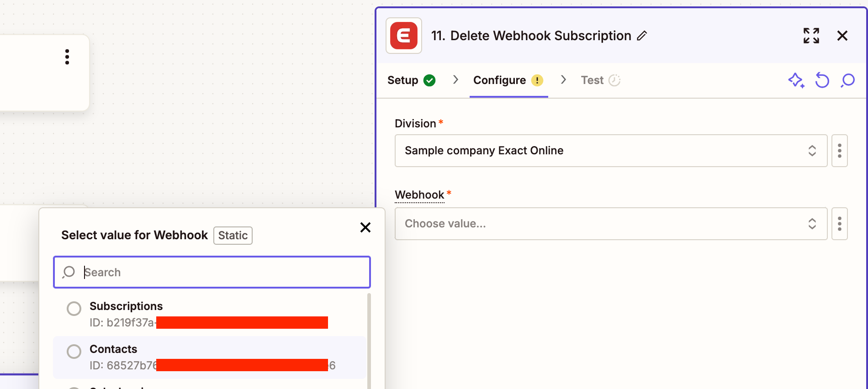Open the Division dropdown showing Sample company
The image size is (868, 389).
(x=611, y=151)
